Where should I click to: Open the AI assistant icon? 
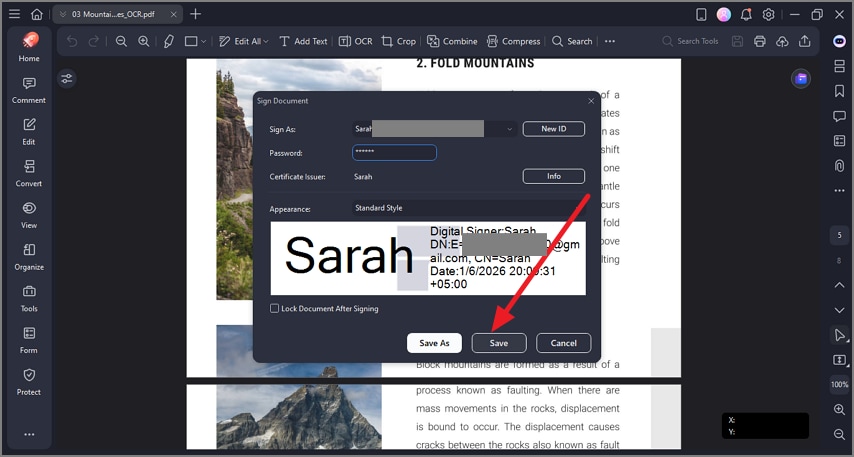point(839,41)
